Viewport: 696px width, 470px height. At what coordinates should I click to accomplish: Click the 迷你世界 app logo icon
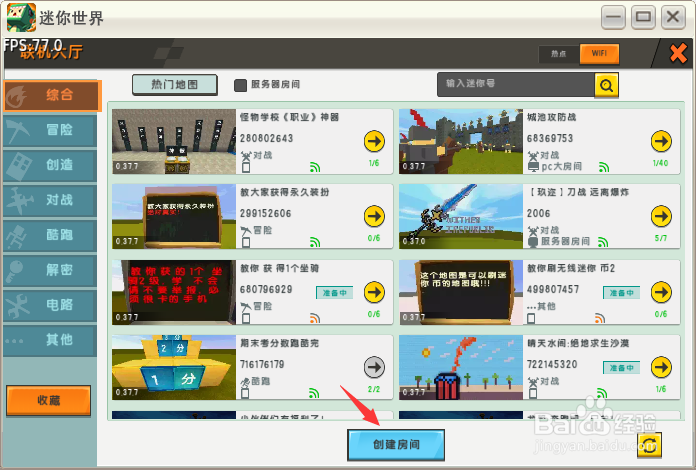click(21, 17)
